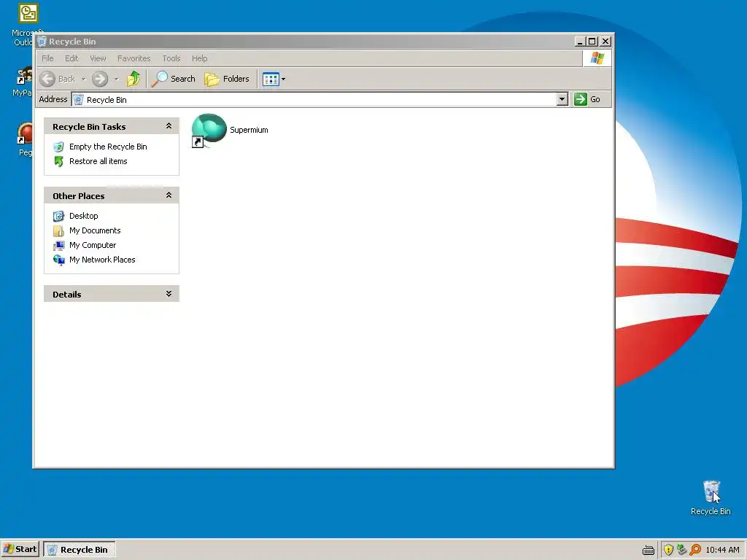Click the Recycle Bin taskbar button
This screenshot has height=560, width=747.
pos(79,550)
